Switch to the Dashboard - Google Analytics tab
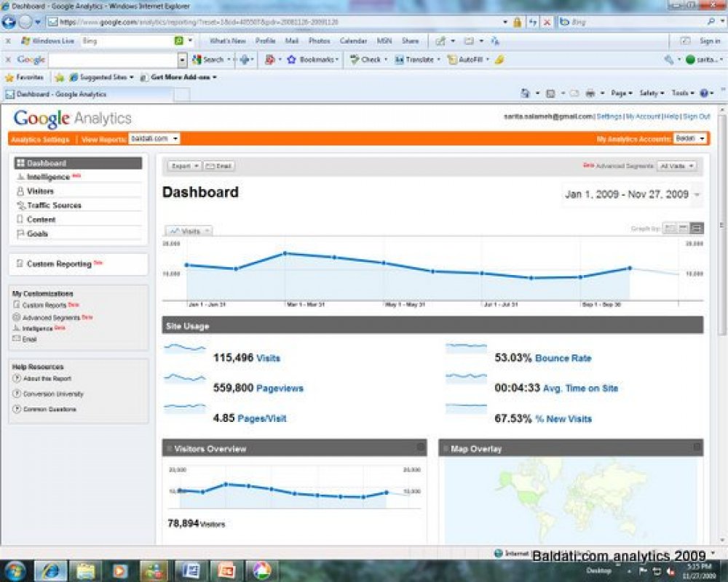 (88, 95)
